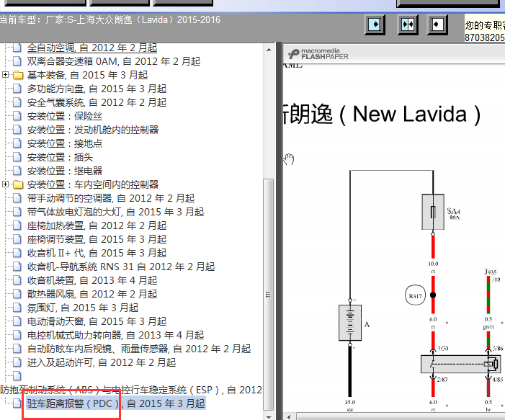Screen dimensions: 505x420
Task: Open 安装位置：发动机舱内的控制器 entry
Action: [x=93, y=130]
